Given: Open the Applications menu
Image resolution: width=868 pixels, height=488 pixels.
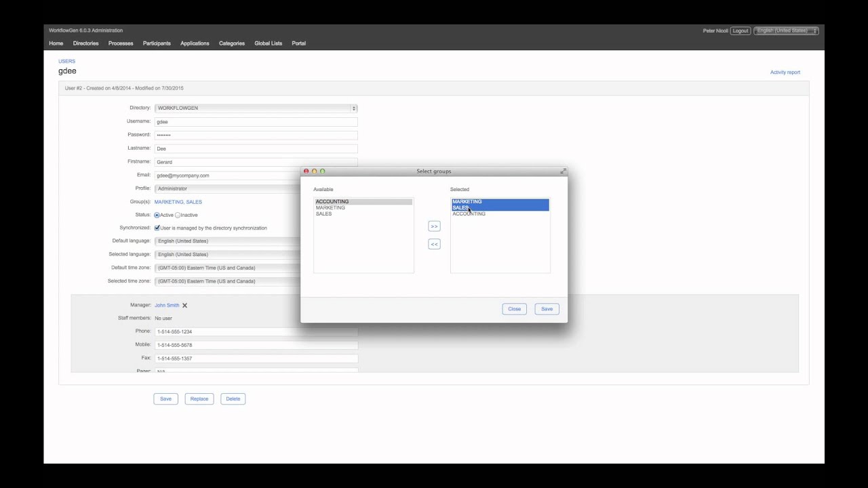Looking at the screenshot, I should point(195,43).
